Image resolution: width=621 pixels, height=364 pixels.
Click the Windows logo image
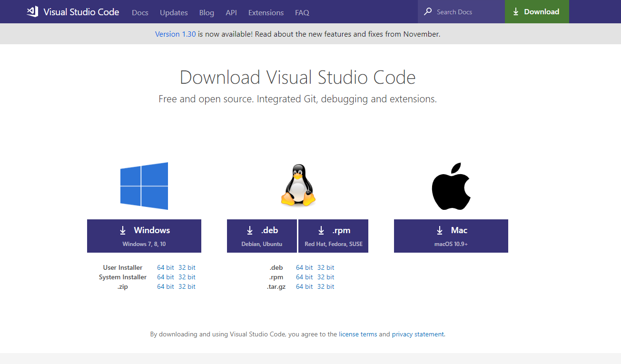click(144, 186)
